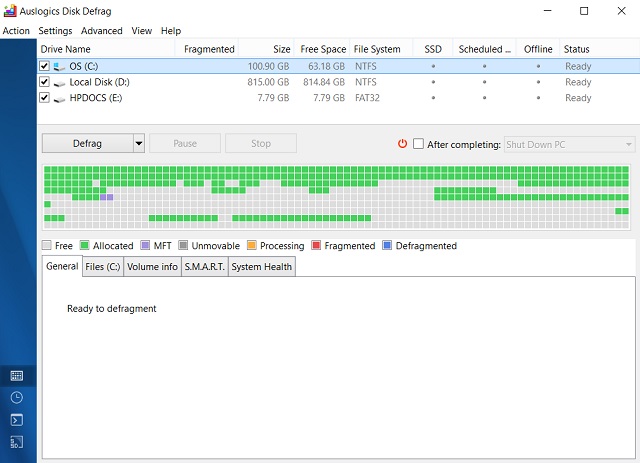Click the Fragmented red legend swatch
Viewport: 640px width, 463px height.
[x=316, y=245]
